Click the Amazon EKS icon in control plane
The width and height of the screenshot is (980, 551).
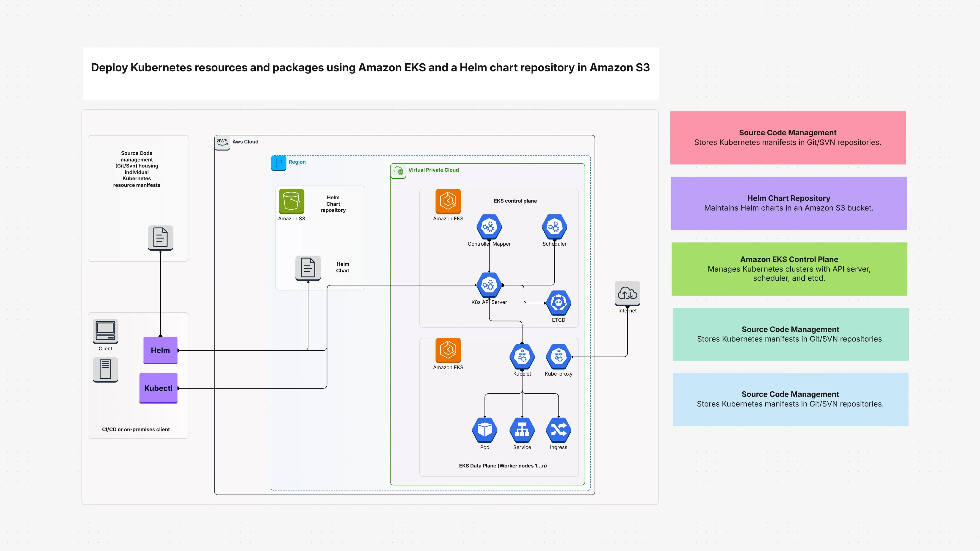pyautogui.click(x=448, y=202)
